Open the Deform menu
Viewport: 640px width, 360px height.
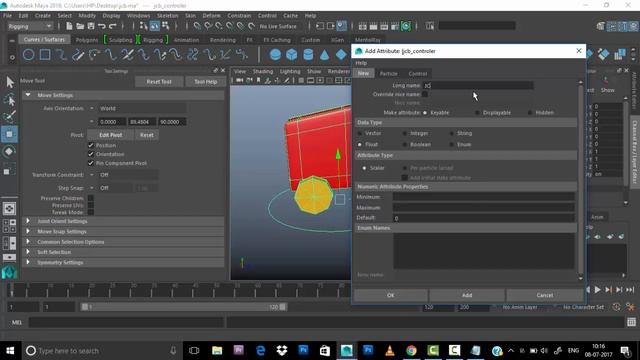click(x=211, y=16)
